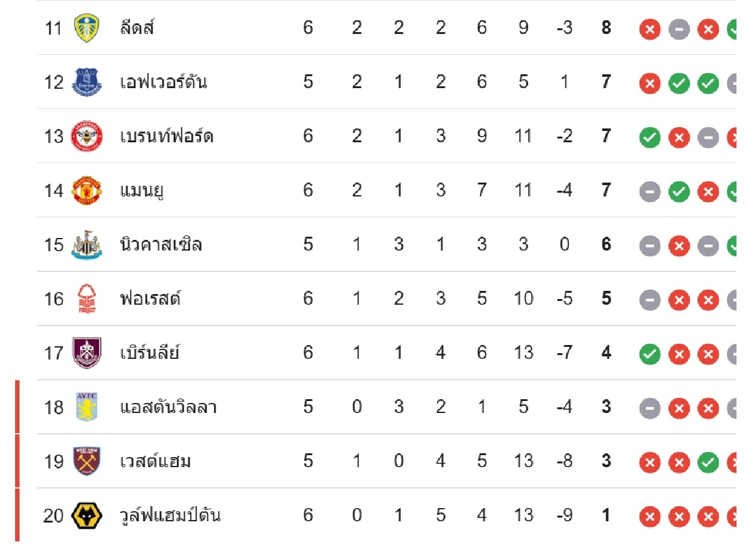Click the West Ham United crest
The height and width of the screenshot is (549, 756).
86,461
